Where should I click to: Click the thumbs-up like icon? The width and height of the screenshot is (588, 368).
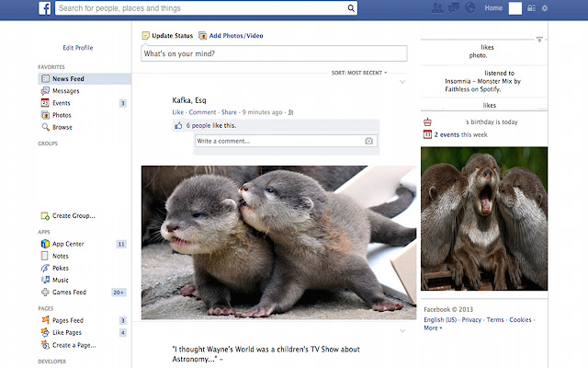tap(179, 125)
